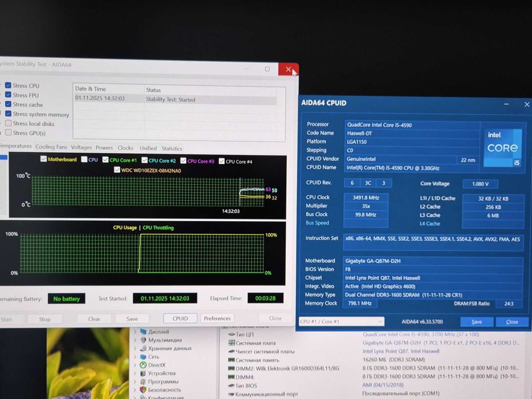Expand the Безопасность tree node
Viewport: 532px width, 399px height.
click(135, 390)
